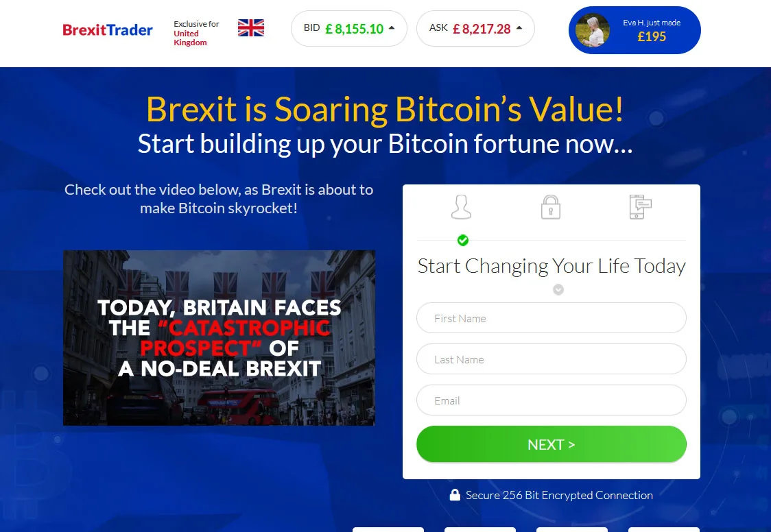Click the "just made £195" notification text
Image resolution: width=771 pixels, height=532 pixels.
pos(652,31)
